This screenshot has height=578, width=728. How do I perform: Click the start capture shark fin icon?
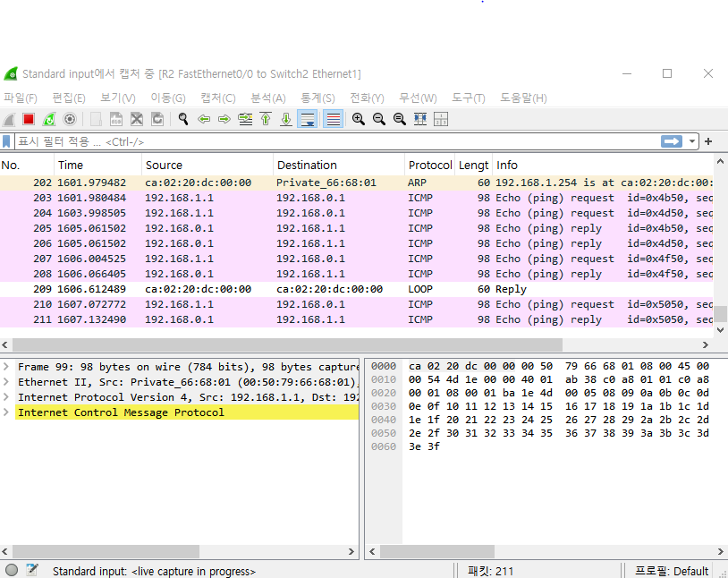click(9, 119)
